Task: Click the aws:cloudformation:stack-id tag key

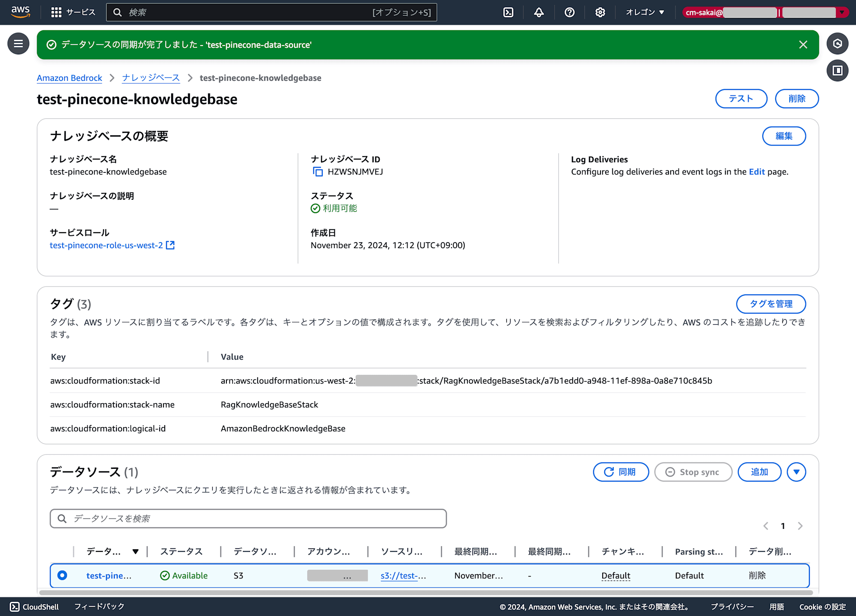Action: [105, 380]
